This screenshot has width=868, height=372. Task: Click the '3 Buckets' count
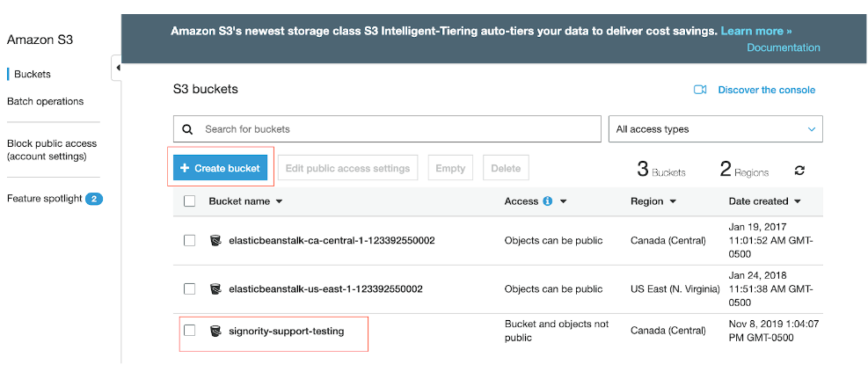click(661, 170)
